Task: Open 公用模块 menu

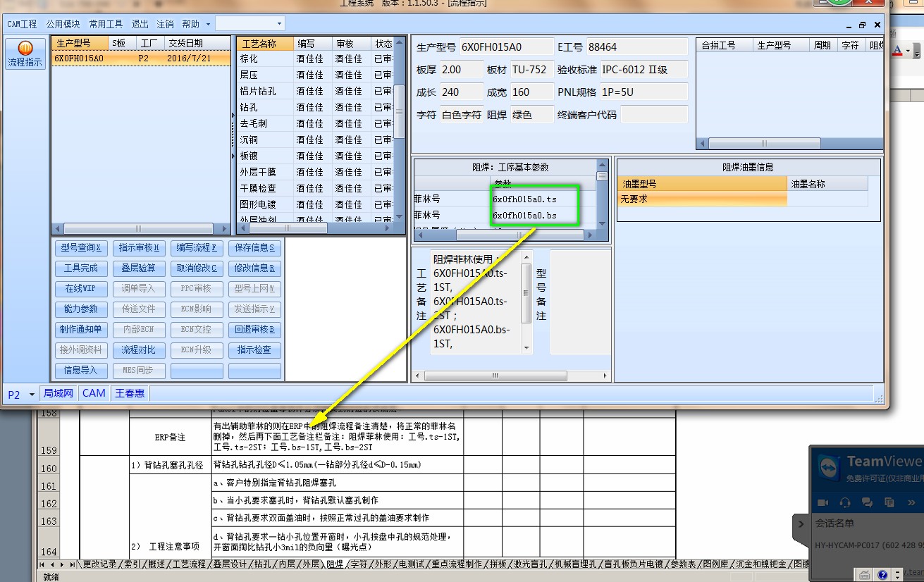Action: (x=63, y=24)
